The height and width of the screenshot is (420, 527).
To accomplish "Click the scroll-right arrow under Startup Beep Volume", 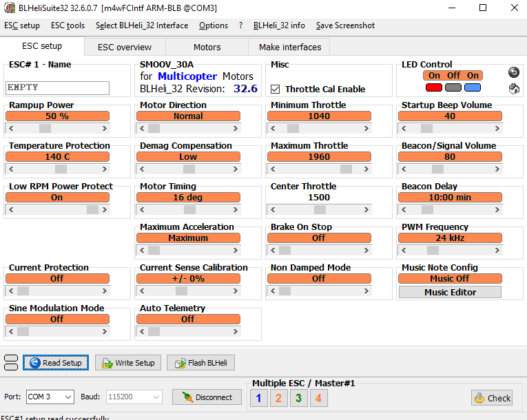I will (x=497, y=128).
